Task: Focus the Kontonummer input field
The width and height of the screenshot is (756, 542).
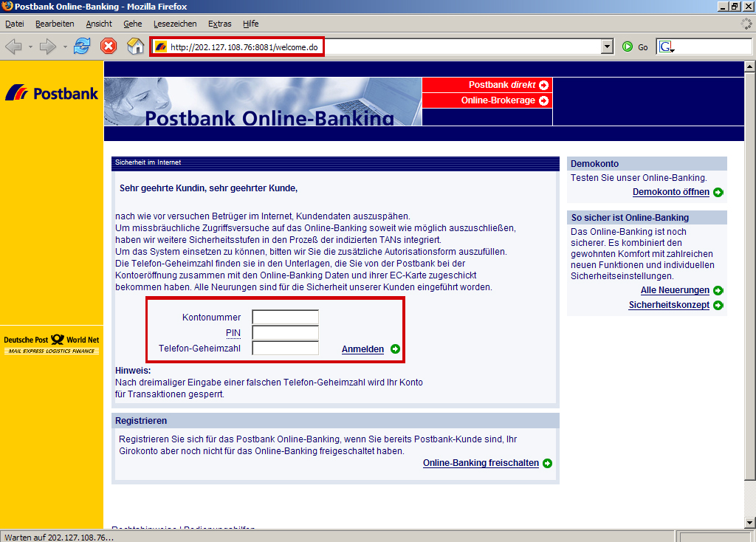Action: (x=286, y=317)
